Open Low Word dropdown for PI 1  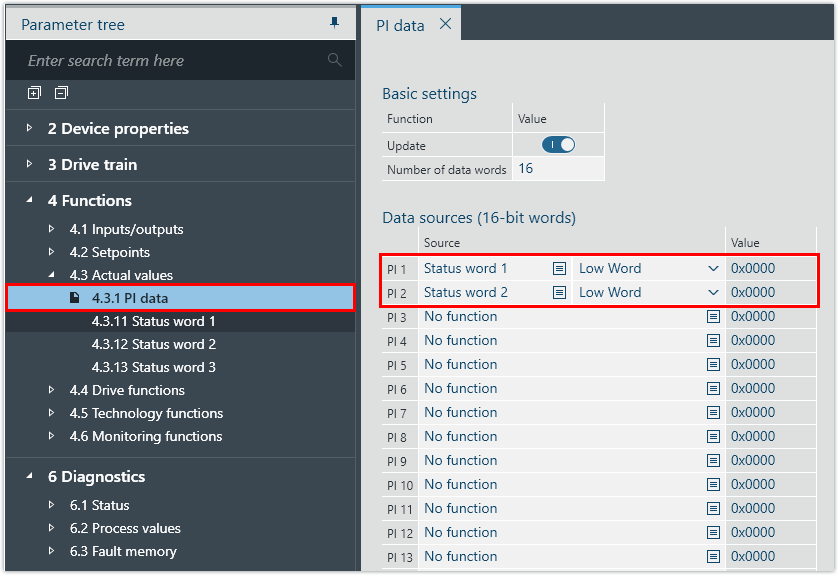[x=713, y=268]
